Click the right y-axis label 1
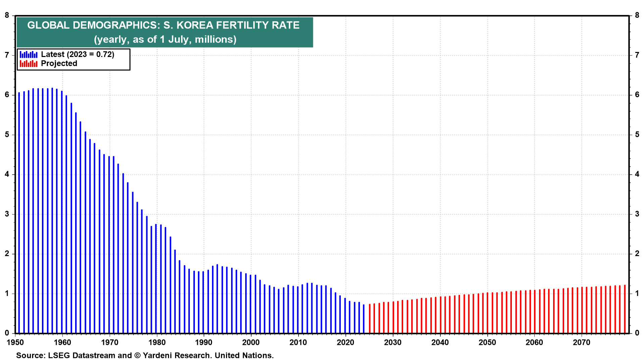This screenshot has width=644, height=362. tap(637, 294)
